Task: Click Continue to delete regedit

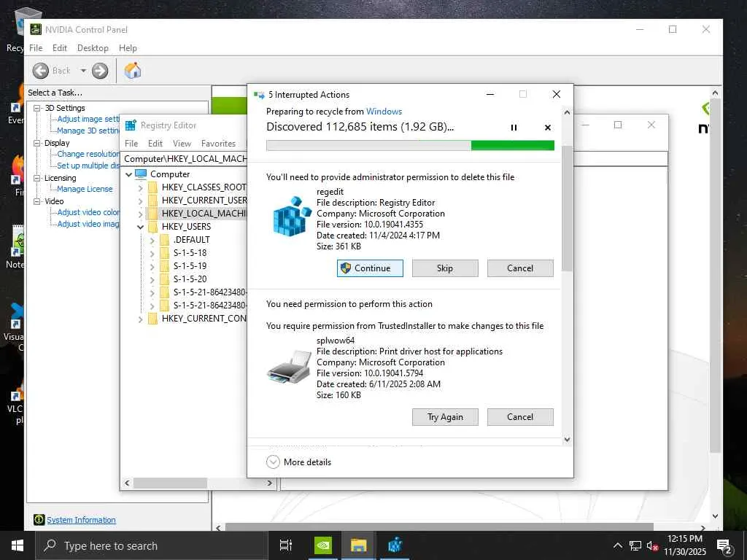Action: (370, 268)
